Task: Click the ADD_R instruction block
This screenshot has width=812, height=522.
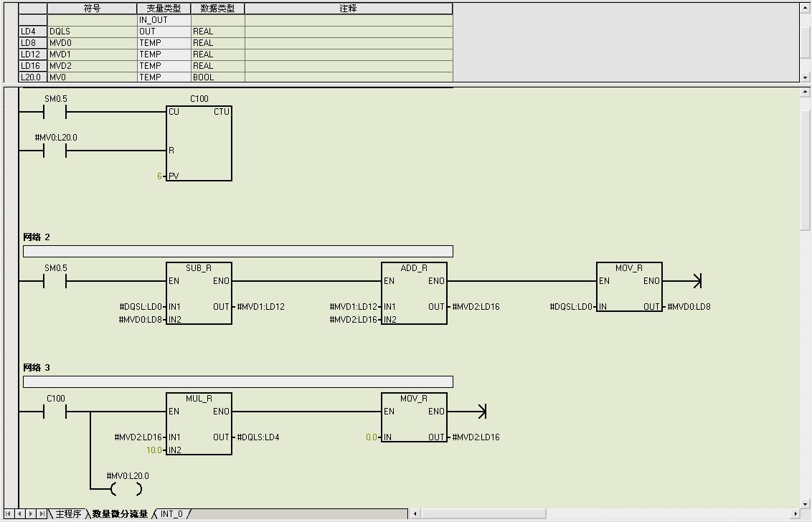Action: click(x=414, y=293)
